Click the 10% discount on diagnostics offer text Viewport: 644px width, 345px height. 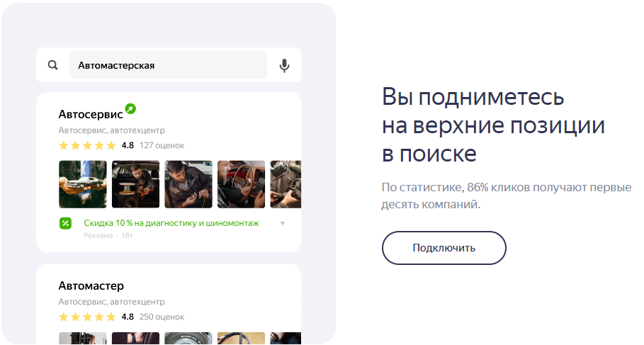(171, 223)
